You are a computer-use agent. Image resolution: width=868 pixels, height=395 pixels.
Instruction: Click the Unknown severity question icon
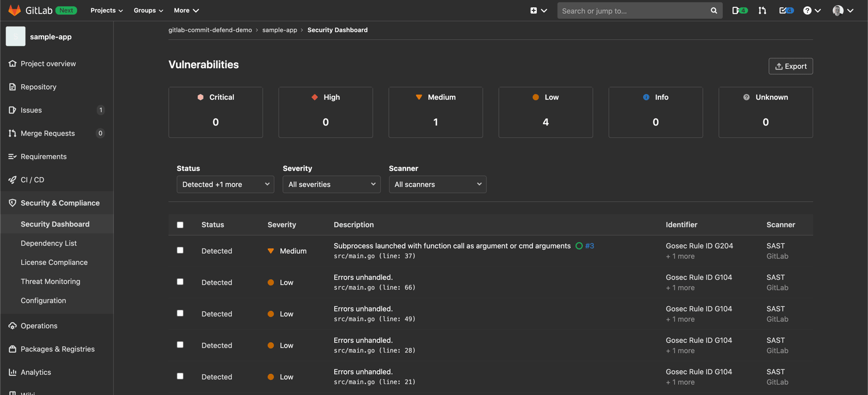pyautogui.click(x=747, y=97)
